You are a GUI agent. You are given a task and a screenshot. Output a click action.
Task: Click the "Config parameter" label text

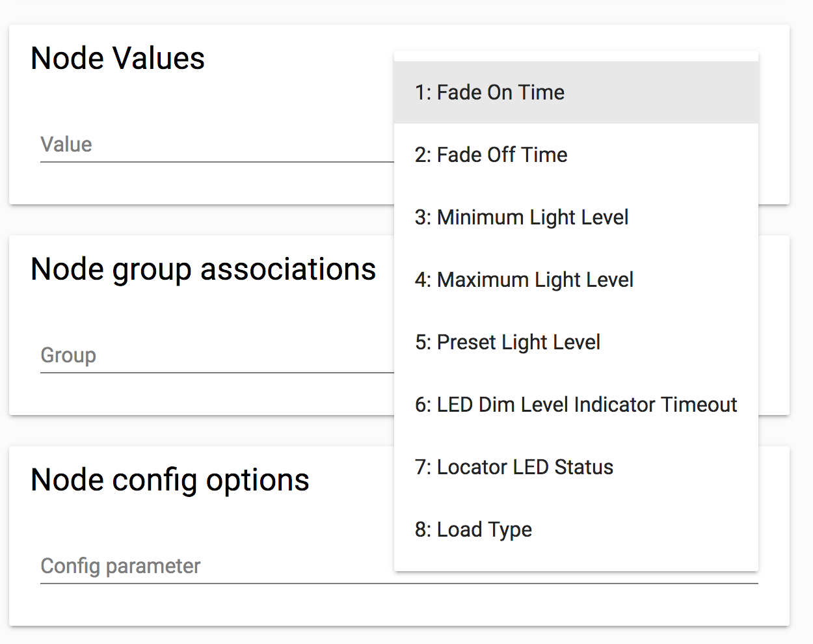120,566
